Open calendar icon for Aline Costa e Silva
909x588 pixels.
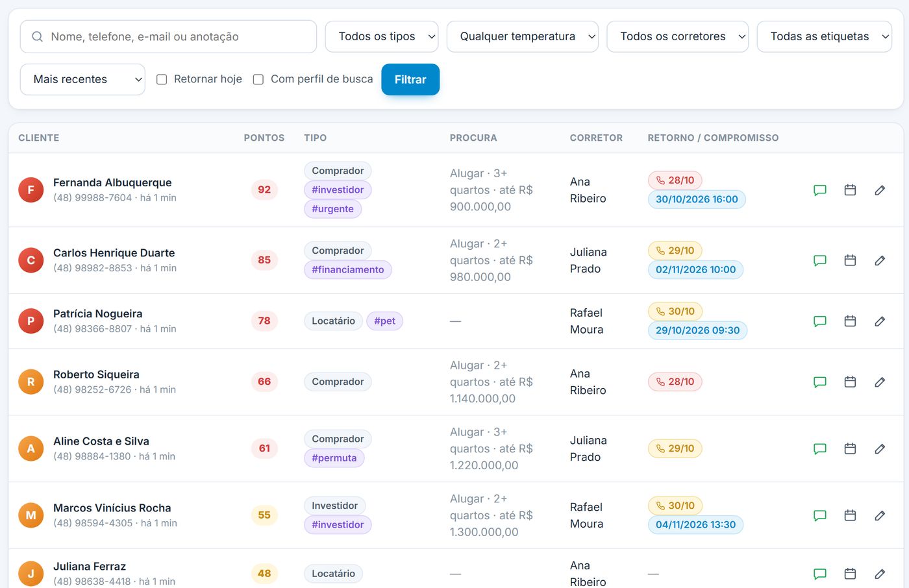[x=850, y=448]
